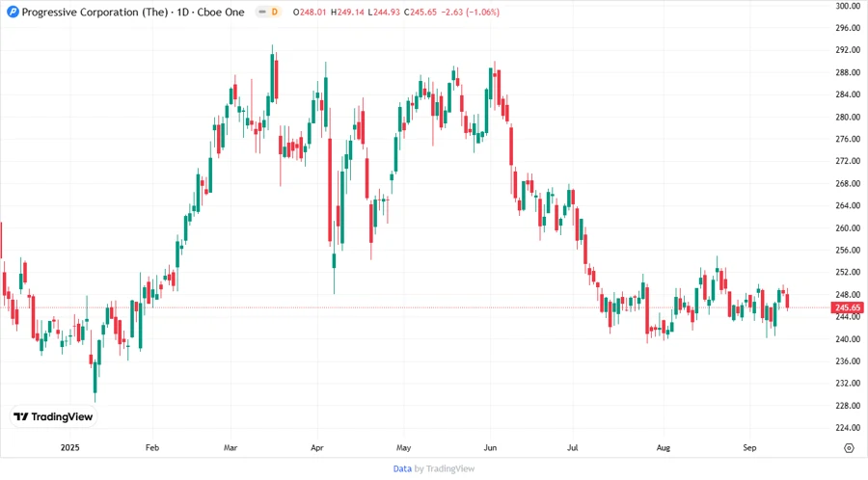Click the orange D data indicator
The image size is (868, 480).
(x=275, y=12)
